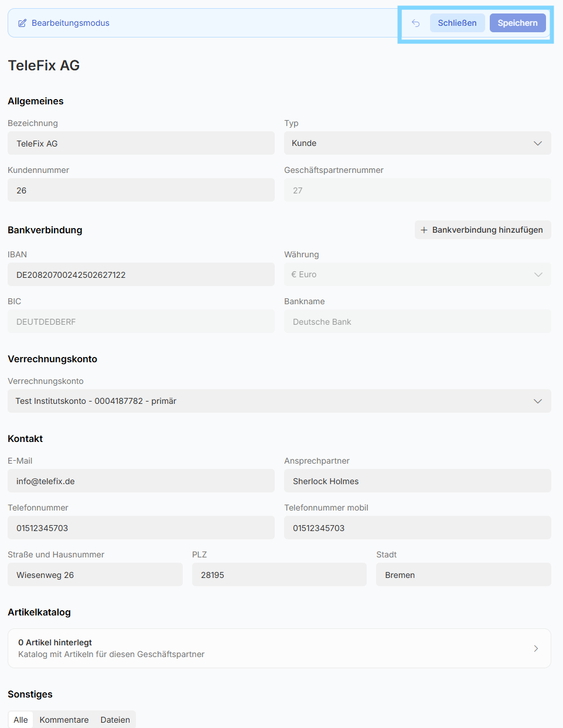
Task: Save changes with the Speichern button
Action: (x=517, y=23)
